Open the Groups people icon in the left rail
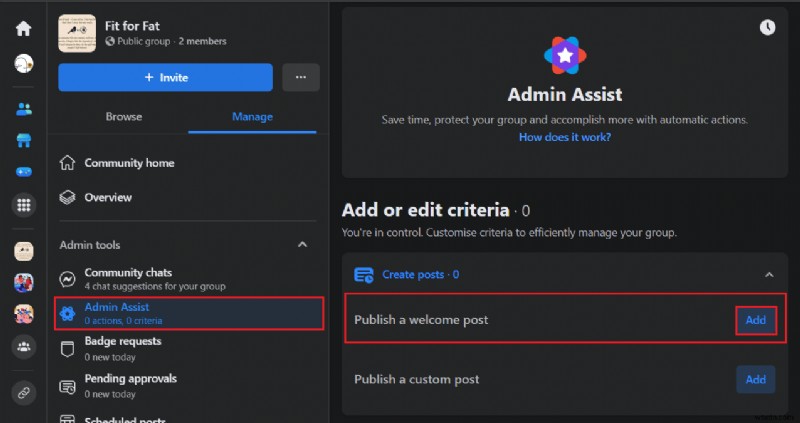The width and height of the screenshot is (800, 423). 23,347
